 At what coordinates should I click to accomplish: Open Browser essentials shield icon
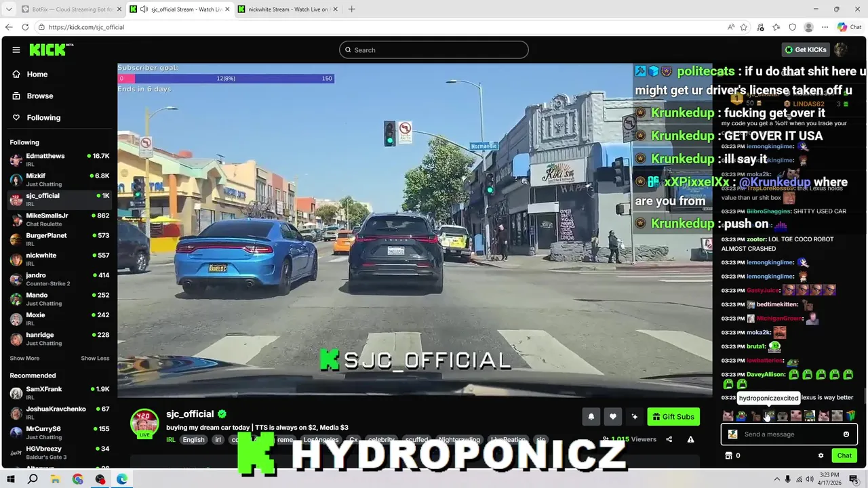point(793,27)
